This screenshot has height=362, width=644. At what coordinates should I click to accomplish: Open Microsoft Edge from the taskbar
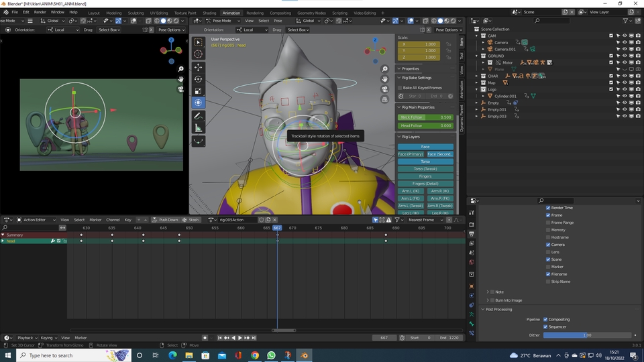coord(172,355)
